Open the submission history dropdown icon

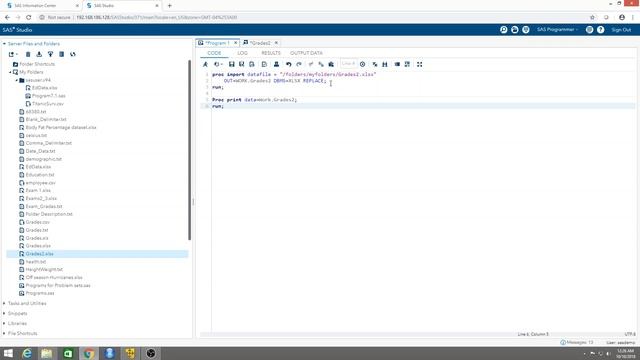[x=218, y=64]
